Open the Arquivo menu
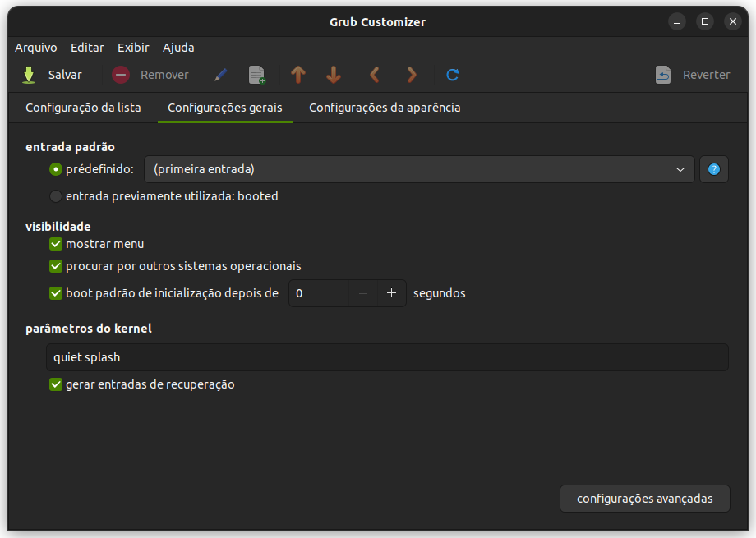The image size is (756, 538). pos(35,48)
